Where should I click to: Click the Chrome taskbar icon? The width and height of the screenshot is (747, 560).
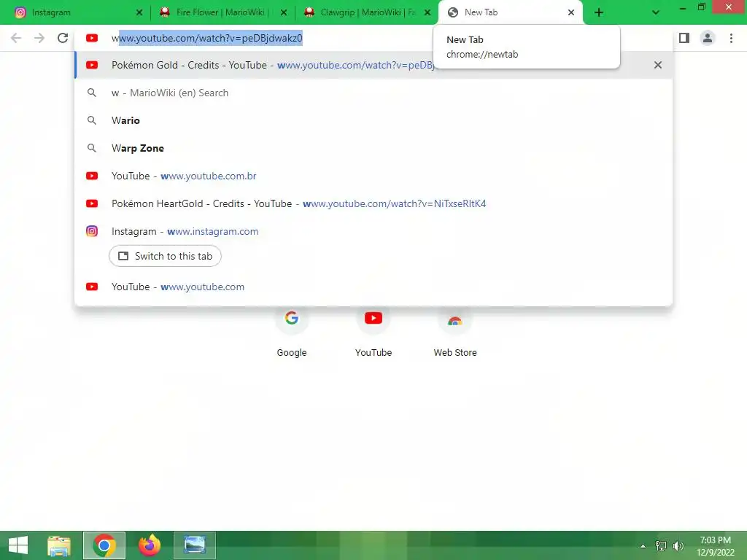[104, 545]
